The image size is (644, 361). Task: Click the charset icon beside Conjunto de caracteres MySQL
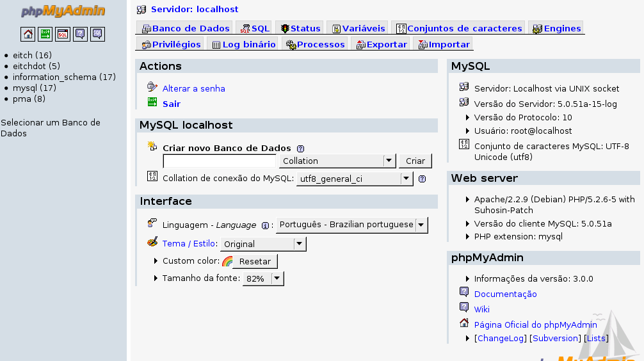tap(464, 144)
